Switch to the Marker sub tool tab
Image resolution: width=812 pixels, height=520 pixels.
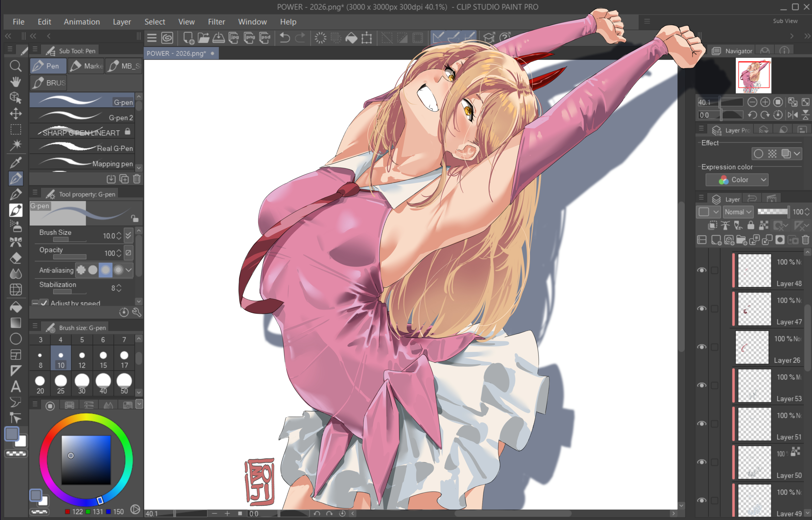[86, 66]
